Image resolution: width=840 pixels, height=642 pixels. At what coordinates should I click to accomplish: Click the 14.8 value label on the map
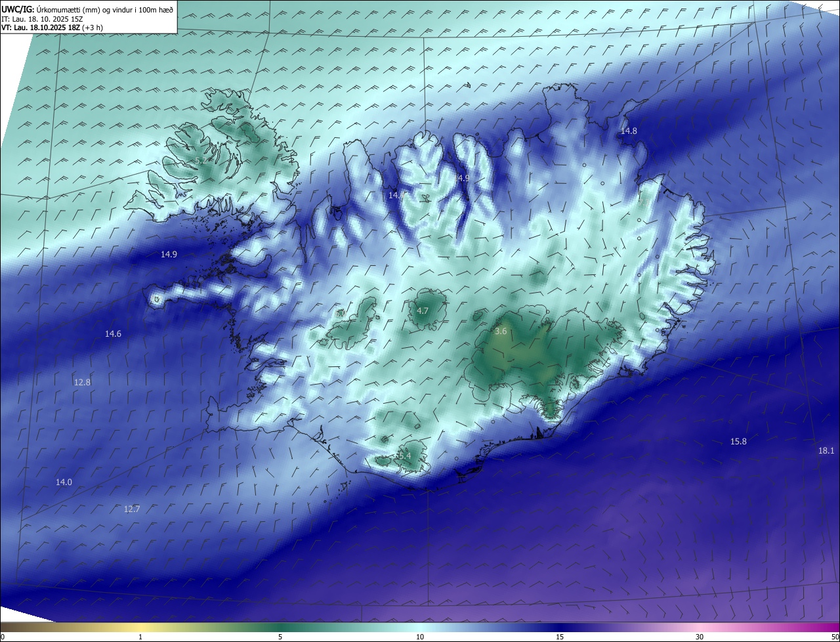(x=629, y=131)
